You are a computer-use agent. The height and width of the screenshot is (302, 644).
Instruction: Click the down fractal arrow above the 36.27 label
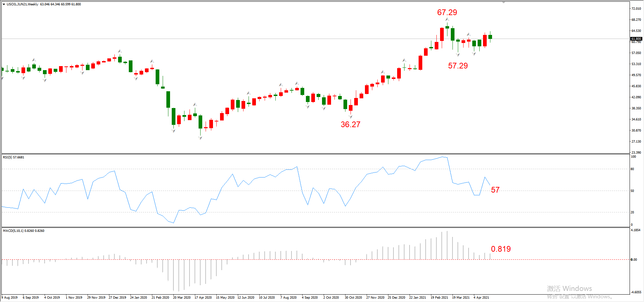[x=351, y=117]
